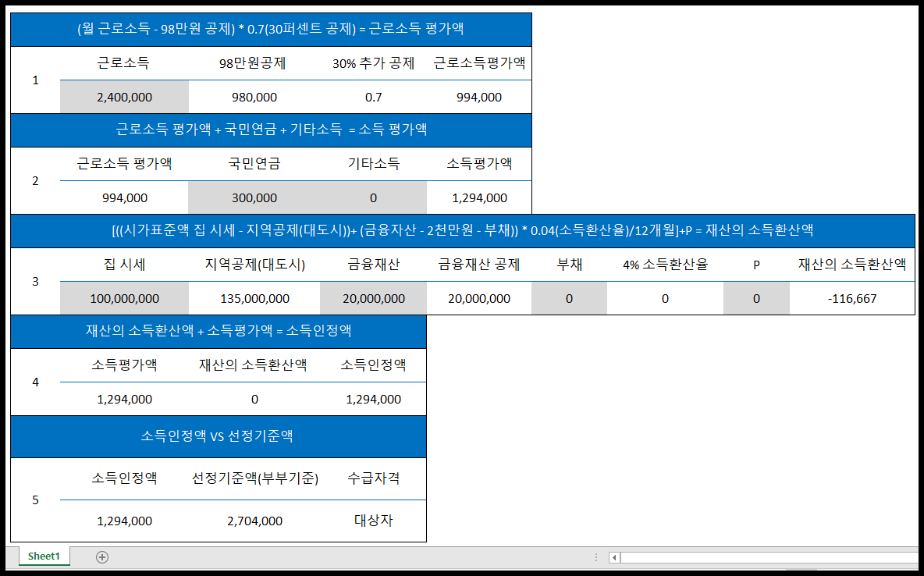
Task: Click the blue header ending in 소득 평가액 for section 2
Action: [x=271, y=130]
